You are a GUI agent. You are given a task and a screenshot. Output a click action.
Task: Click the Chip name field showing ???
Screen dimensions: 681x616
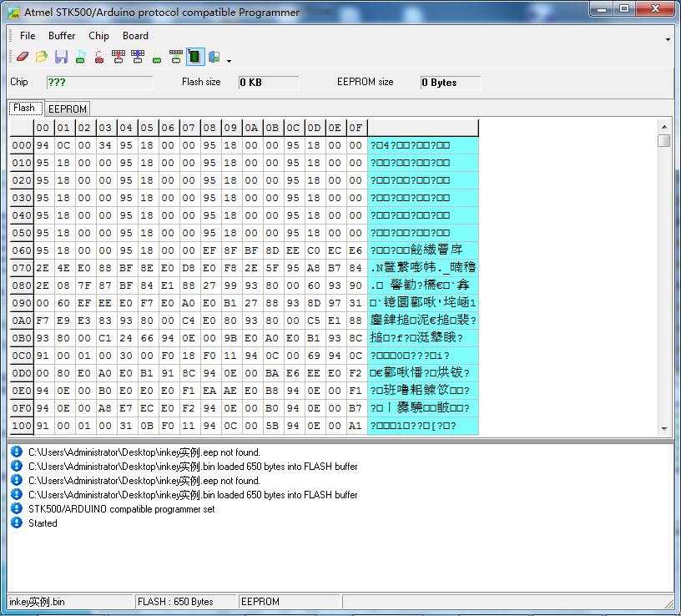point(100,83)
